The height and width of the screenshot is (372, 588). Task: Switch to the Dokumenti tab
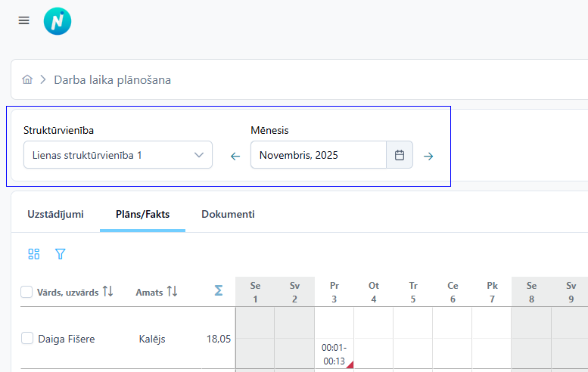pyautogui.click(x=228, y=214)
